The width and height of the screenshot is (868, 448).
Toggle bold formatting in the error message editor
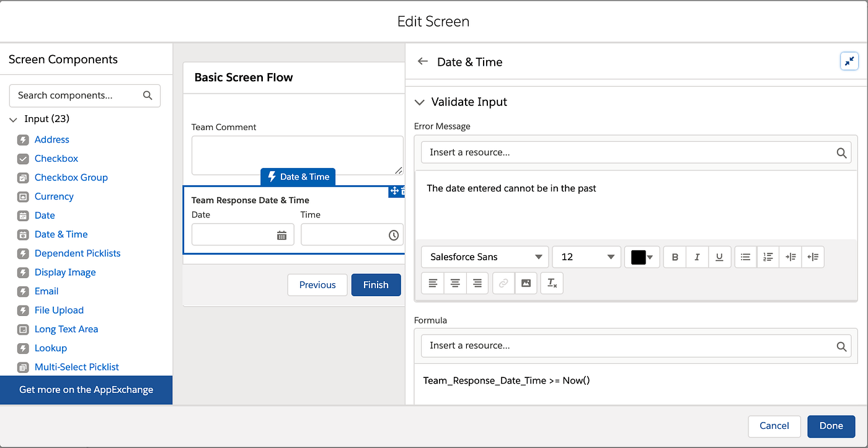675,257
